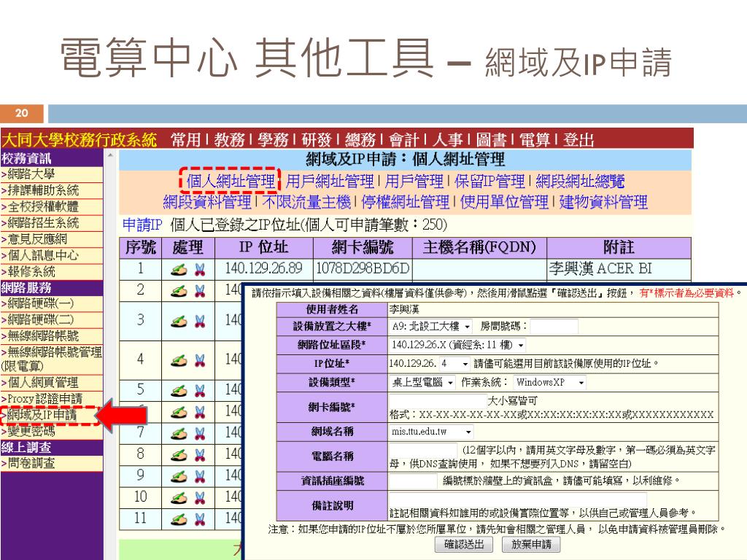This screenshot has height=560, width=747.
Task: Click the delete scissors icon in row 2
Action: 200,291
